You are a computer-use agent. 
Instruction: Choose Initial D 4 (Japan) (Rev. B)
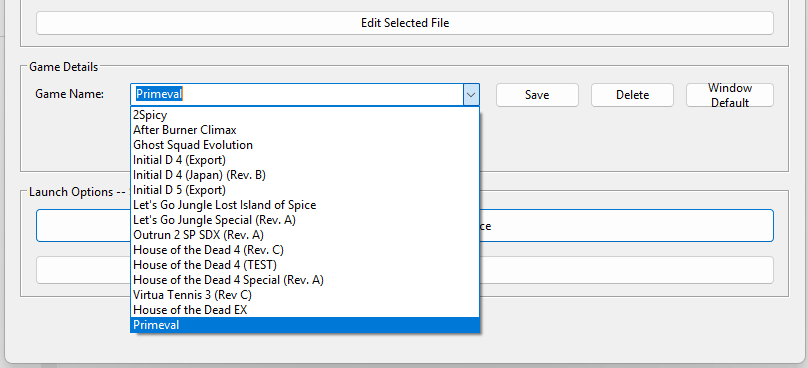coord(305,175)
